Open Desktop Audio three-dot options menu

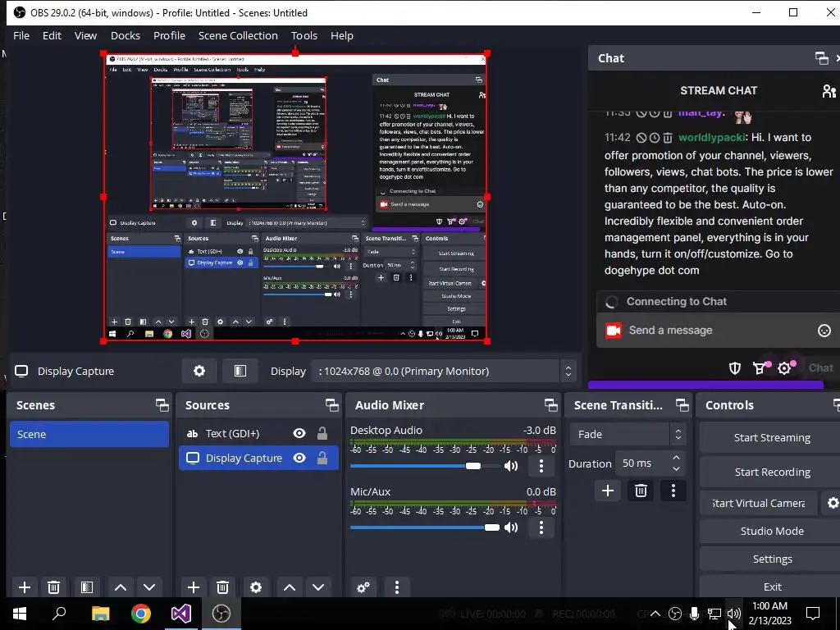pos(541,466)
